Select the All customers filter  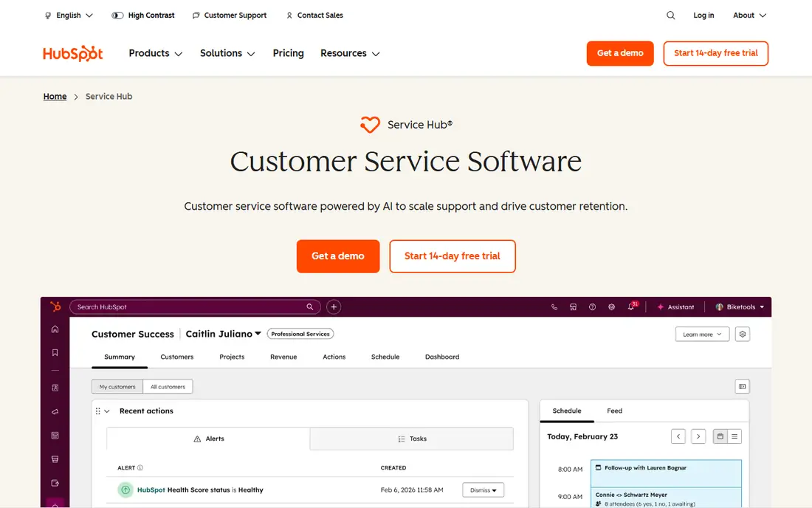click(168, 387)
